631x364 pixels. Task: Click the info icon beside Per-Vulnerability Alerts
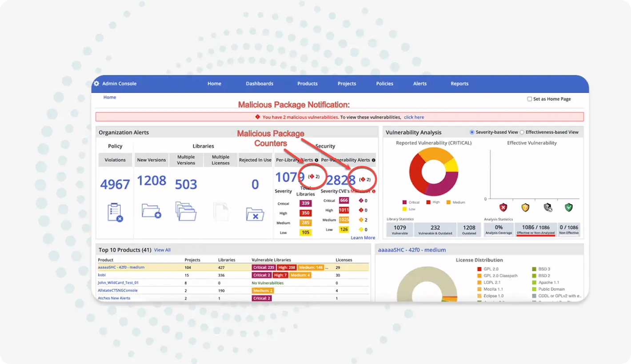click(x=374, y=160)
